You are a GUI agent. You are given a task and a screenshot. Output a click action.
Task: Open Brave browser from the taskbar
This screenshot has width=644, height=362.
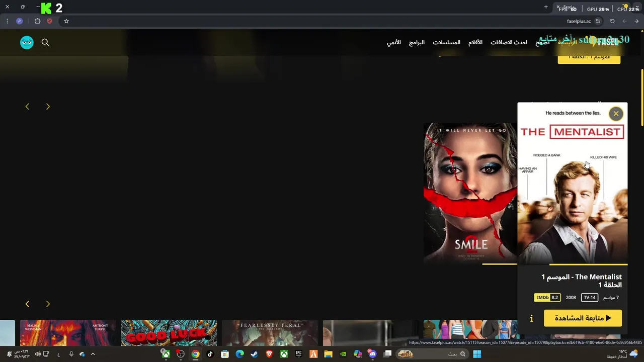pyautogui.click(x=269, y=354)
